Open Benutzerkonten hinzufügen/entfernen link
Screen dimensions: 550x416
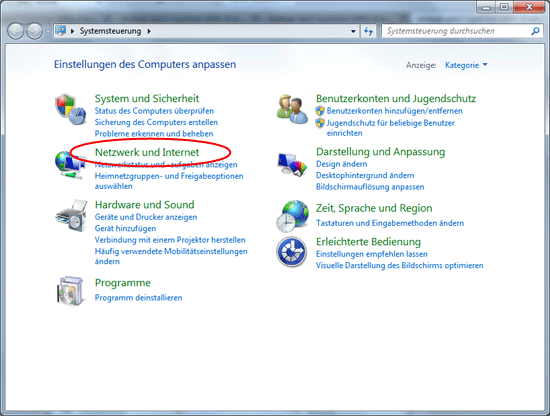click(x=395, y=111)
